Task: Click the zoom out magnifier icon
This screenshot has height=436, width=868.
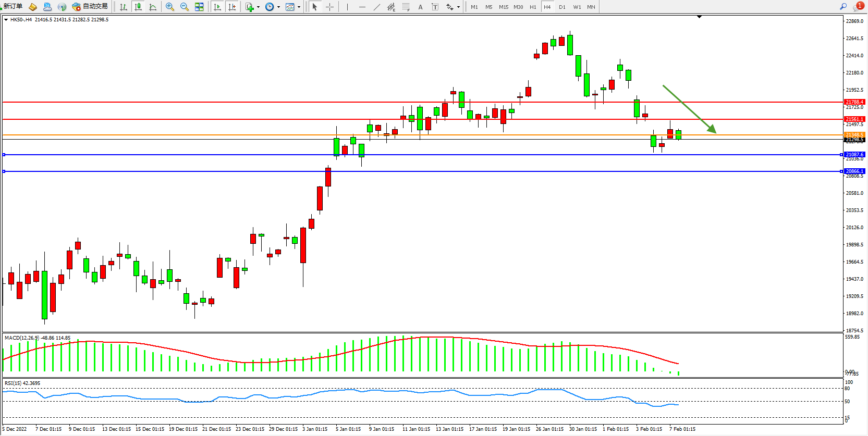Action: coord(185,7)
